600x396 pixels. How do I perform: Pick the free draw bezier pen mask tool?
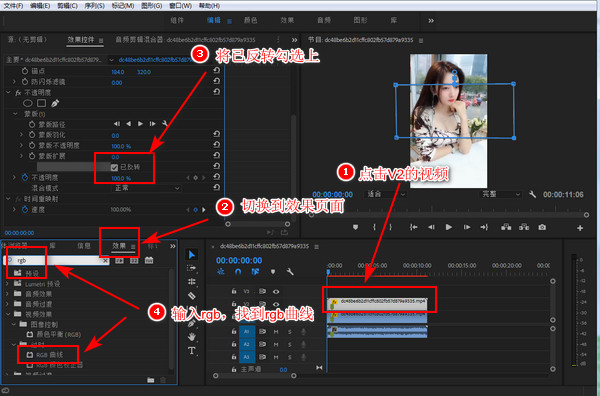click(55, 103)
